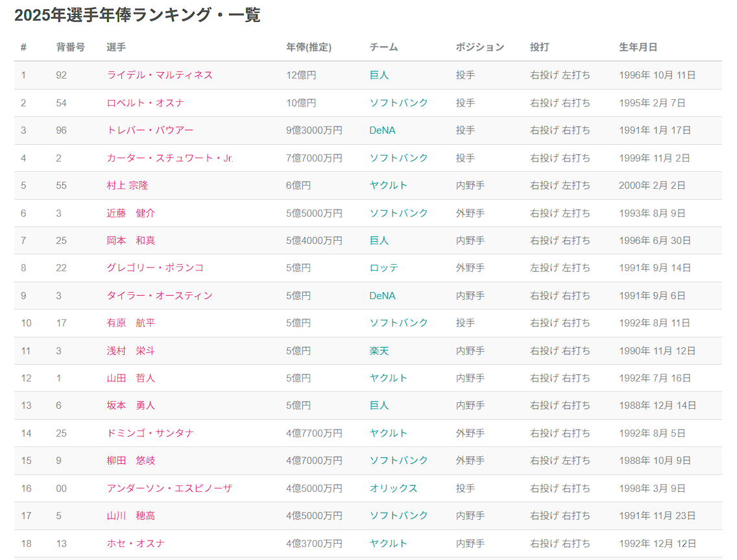
Task: Click the 生年月日 column header
Action: [x=638, y=47]
